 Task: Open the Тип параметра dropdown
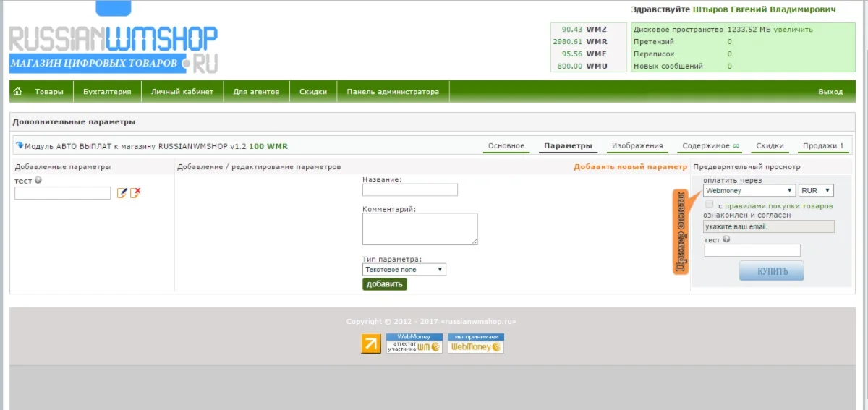coord(404,269)
